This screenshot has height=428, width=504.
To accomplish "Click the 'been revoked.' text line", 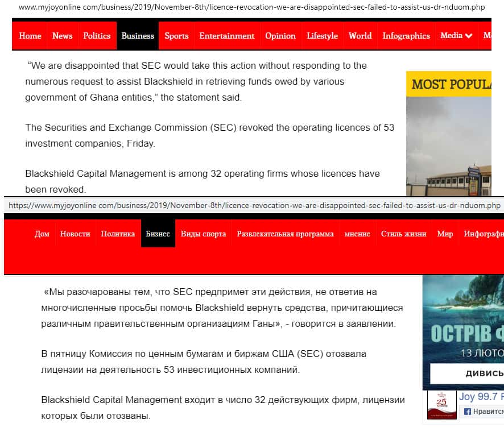I will (56, 189).
